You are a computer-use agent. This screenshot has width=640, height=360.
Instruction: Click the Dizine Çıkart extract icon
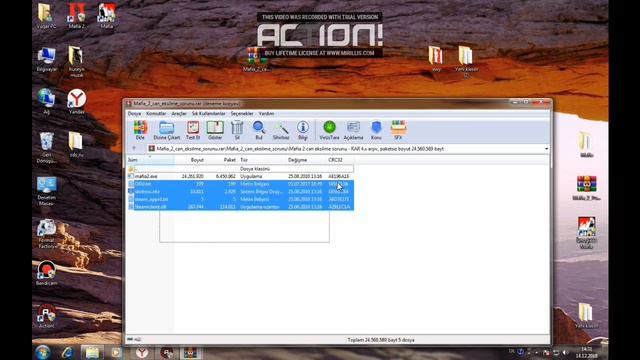click(167, 130)
